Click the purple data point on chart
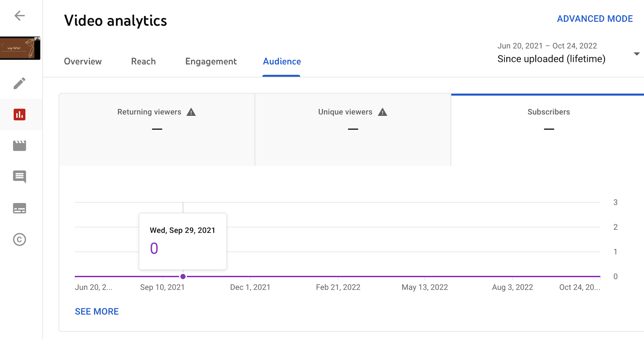644x339 pixels. point(183,277)
